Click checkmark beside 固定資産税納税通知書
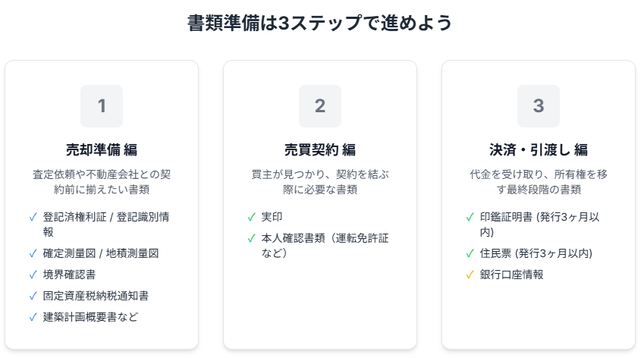This screenshot has height=358, width=644. [33, 296]
